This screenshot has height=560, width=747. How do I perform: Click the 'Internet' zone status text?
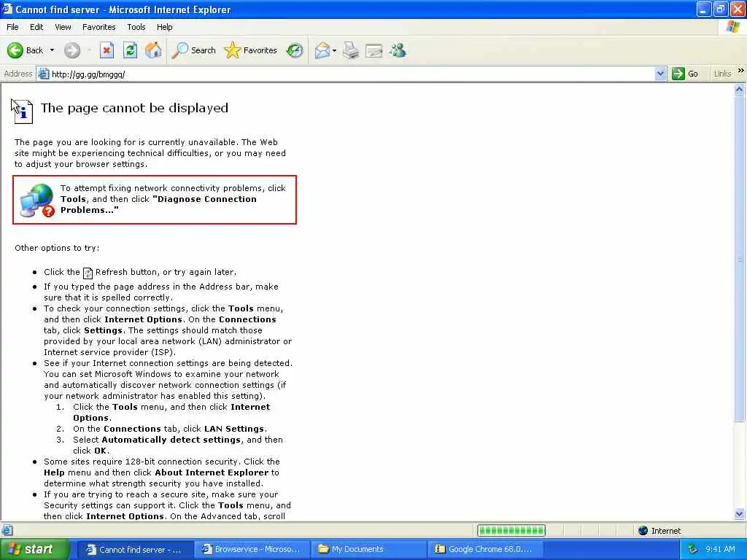tap(665, 531)
